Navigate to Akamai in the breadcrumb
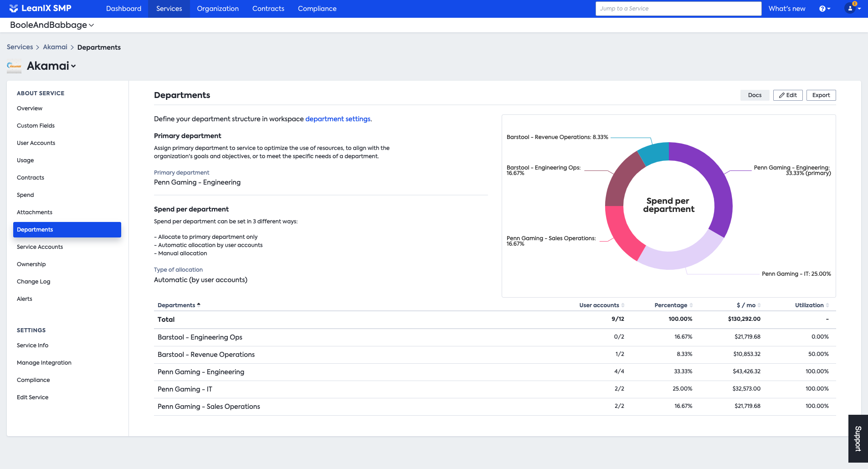The width and height of the screenshot is (868, 469). [55, 47]
